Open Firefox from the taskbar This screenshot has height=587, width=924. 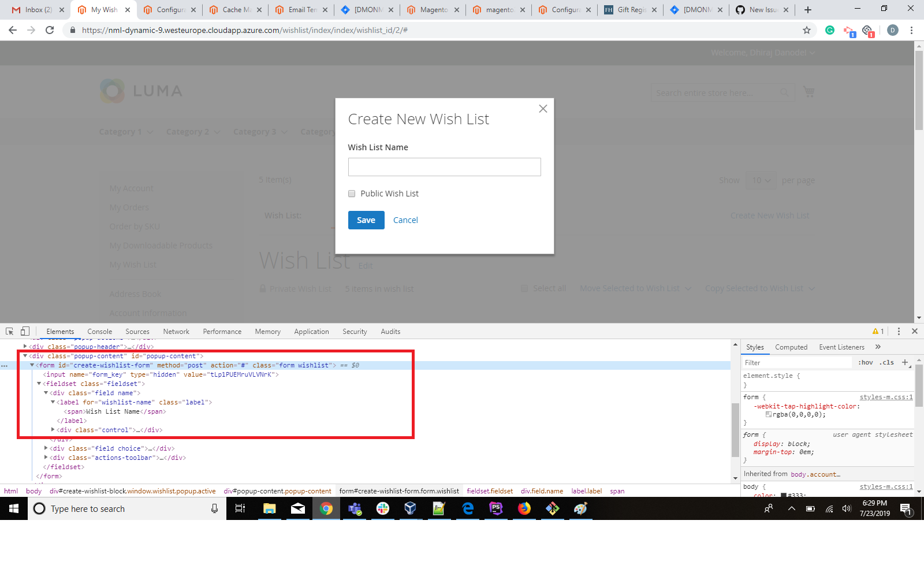click(x=524, y=508)
